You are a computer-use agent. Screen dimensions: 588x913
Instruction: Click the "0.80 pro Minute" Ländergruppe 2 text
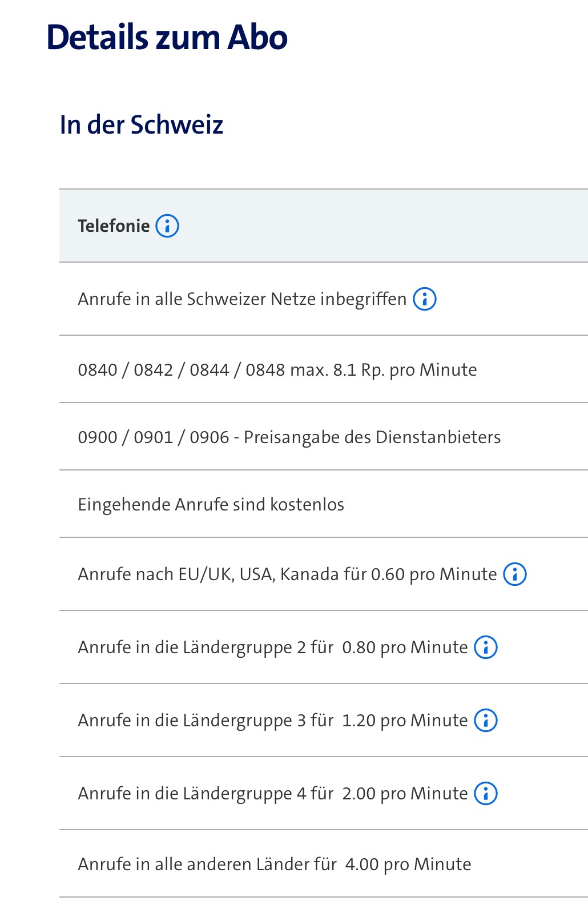[405, 647]
